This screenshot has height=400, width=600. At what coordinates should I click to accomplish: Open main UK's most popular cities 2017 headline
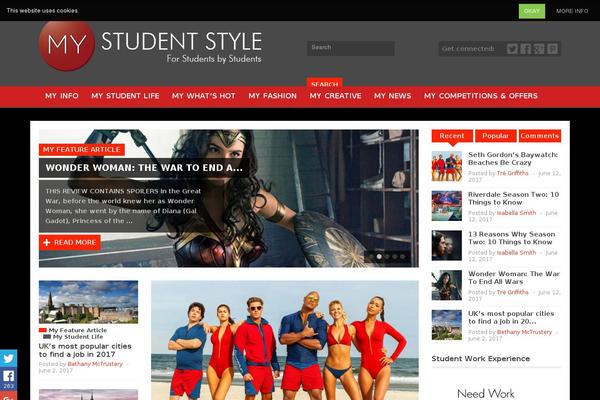point(85,350)
